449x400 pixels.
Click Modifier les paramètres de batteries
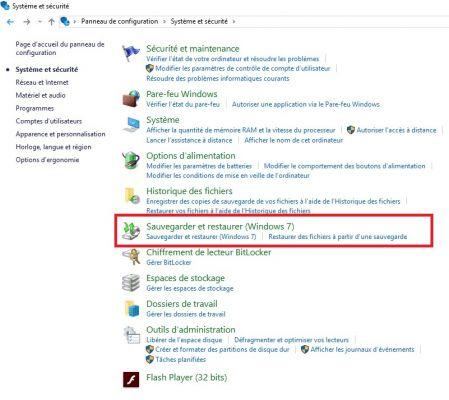click(x=199, y=166)
